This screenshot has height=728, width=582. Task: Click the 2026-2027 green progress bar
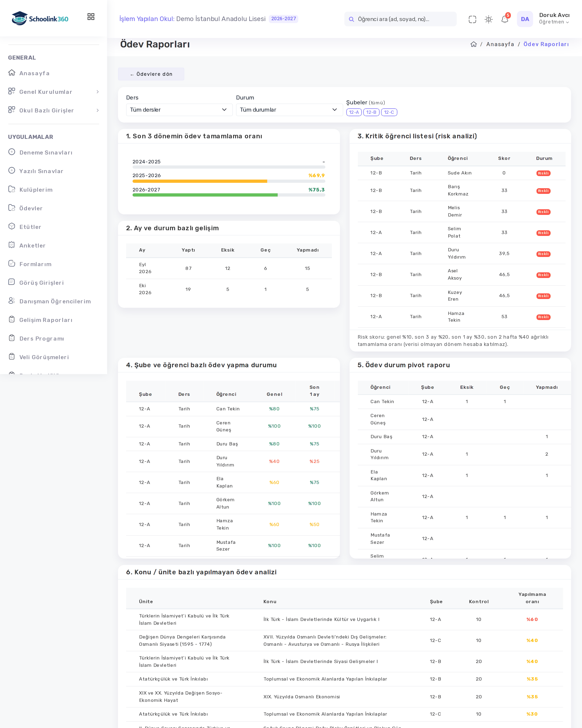[205, 195]
